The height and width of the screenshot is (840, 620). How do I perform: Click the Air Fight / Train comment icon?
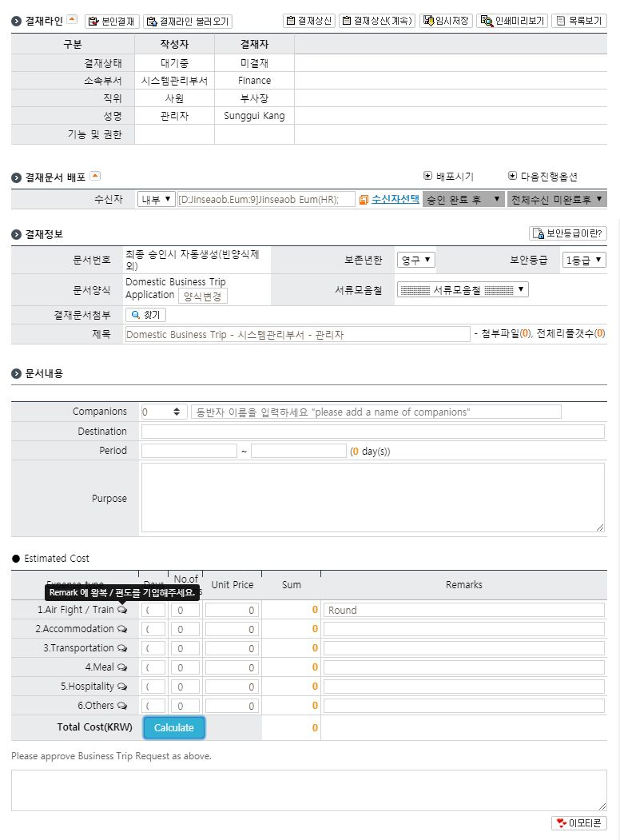(x=122, y=610)
